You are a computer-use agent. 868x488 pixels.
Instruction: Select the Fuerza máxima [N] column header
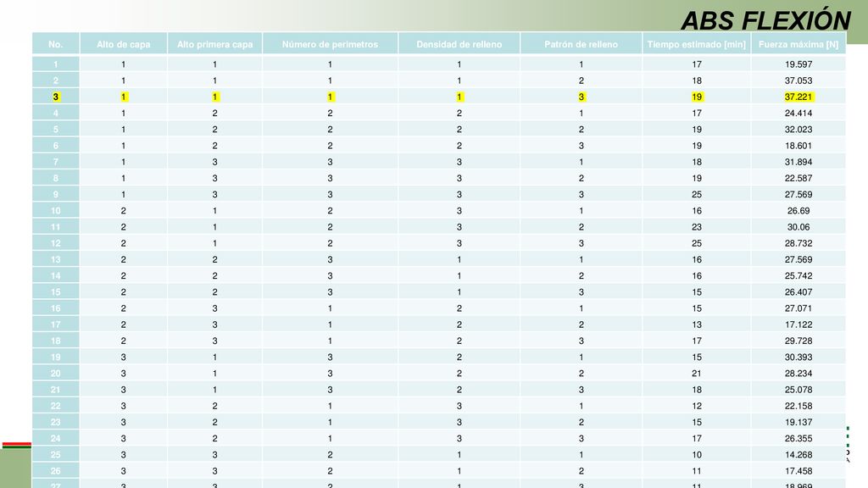(x=798, y=44)
